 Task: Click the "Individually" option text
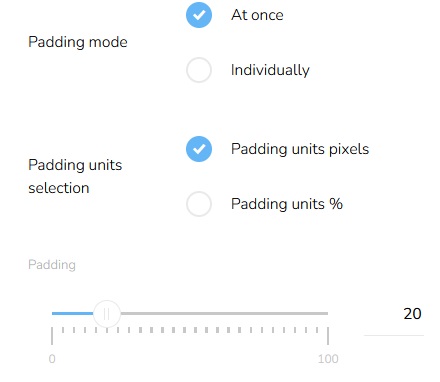[x=270, y=70]
